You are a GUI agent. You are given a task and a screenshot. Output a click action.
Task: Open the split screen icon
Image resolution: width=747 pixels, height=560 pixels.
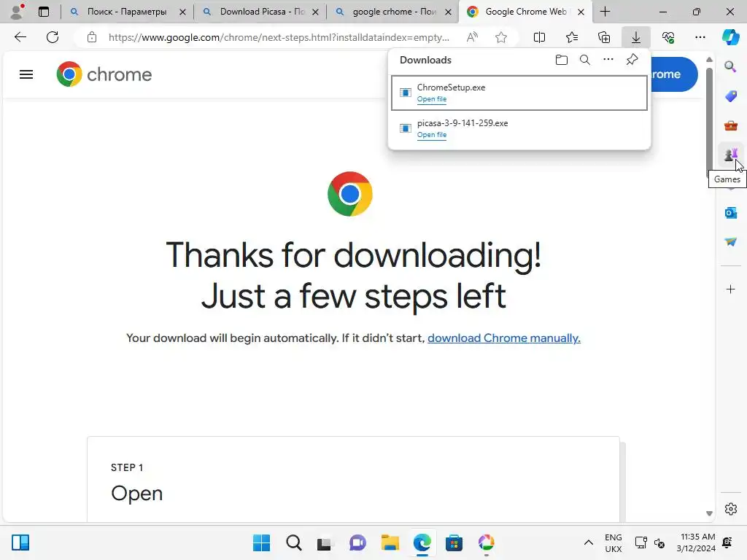[539, 37]
